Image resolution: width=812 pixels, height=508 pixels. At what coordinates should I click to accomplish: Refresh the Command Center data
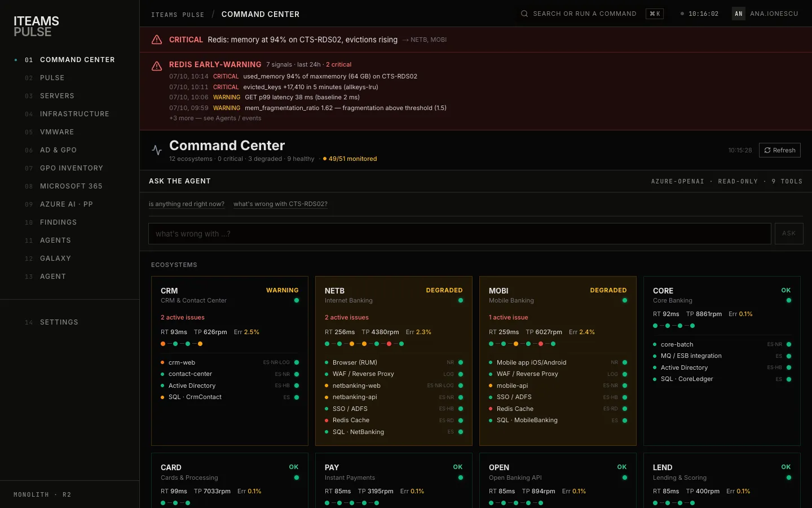780,150
